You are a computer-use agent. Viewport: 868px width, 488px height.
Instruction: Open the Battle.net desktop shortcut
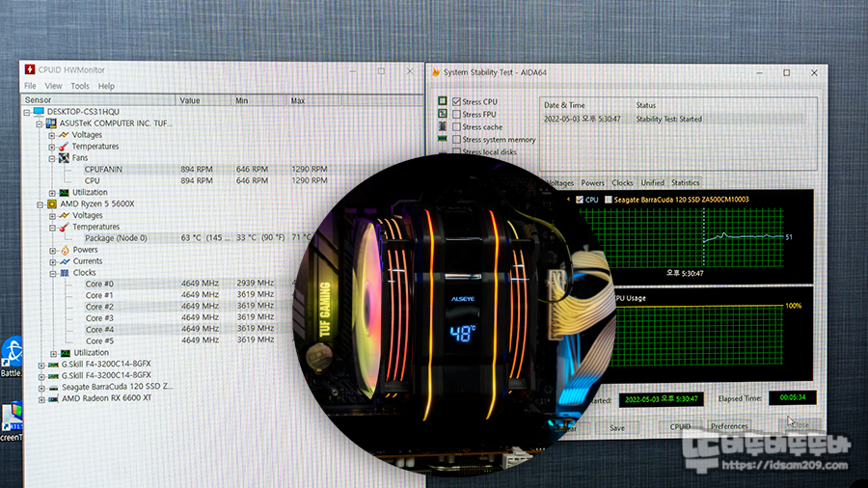(x=12, y=357)
